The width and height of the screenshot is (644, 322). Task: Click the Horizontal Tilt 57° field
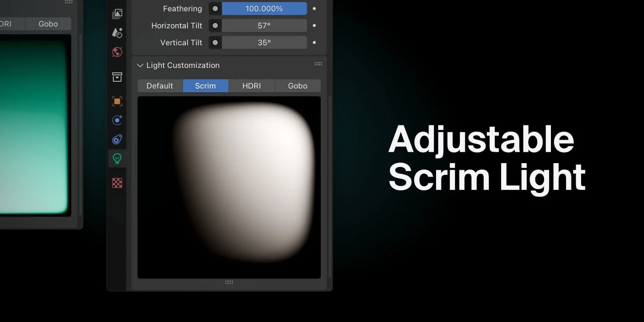(x=264, y=26)
